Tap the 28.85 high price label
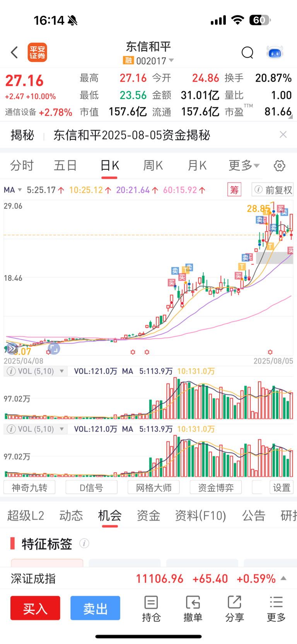Viewport: 297px width, 644px height. point(258,209)
